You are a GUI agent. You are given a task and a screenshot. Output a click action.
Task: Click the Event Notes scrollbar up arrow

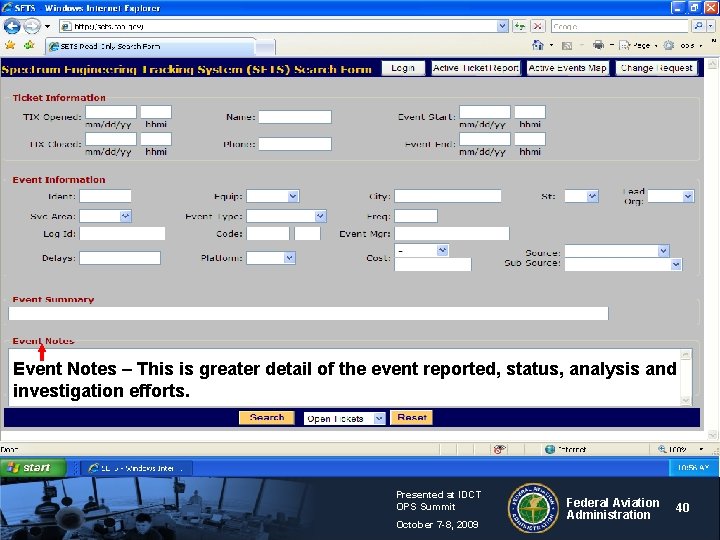(685, 354)
